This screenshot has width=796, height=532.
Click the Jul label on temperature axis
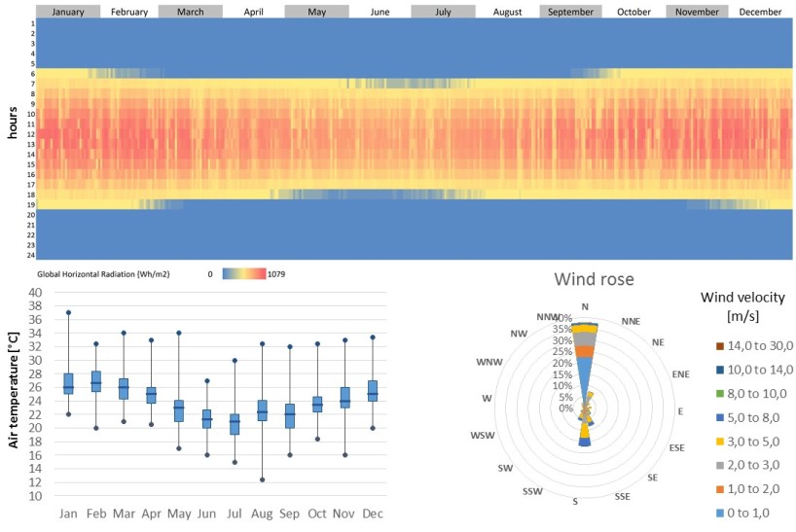[x=235, y=513]
